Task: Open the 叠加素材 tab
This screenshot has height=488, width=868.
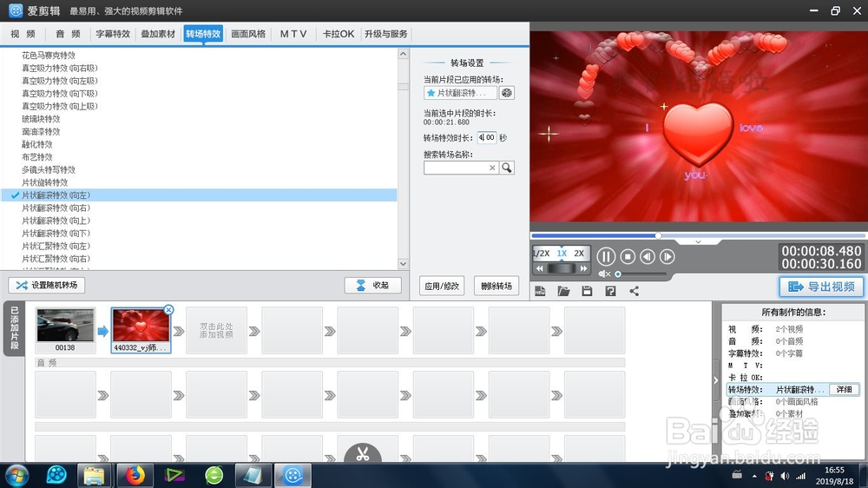Action: click(158, 34)
